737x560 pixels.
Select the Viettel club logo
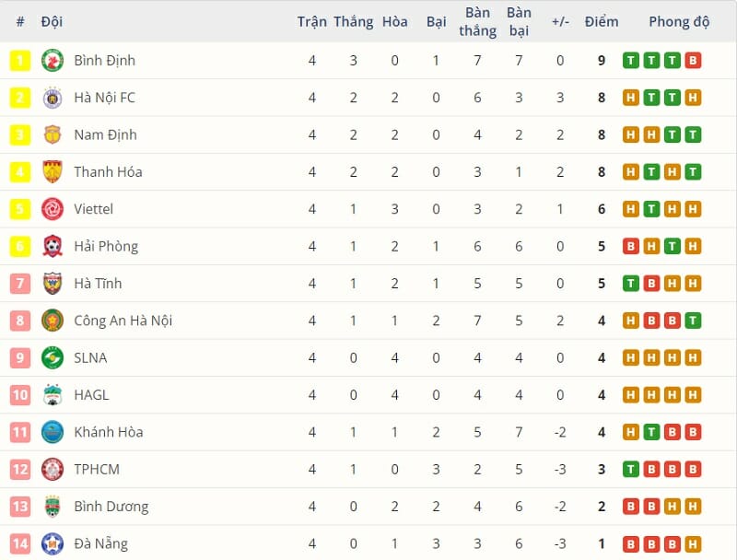[x=52, y=209]
